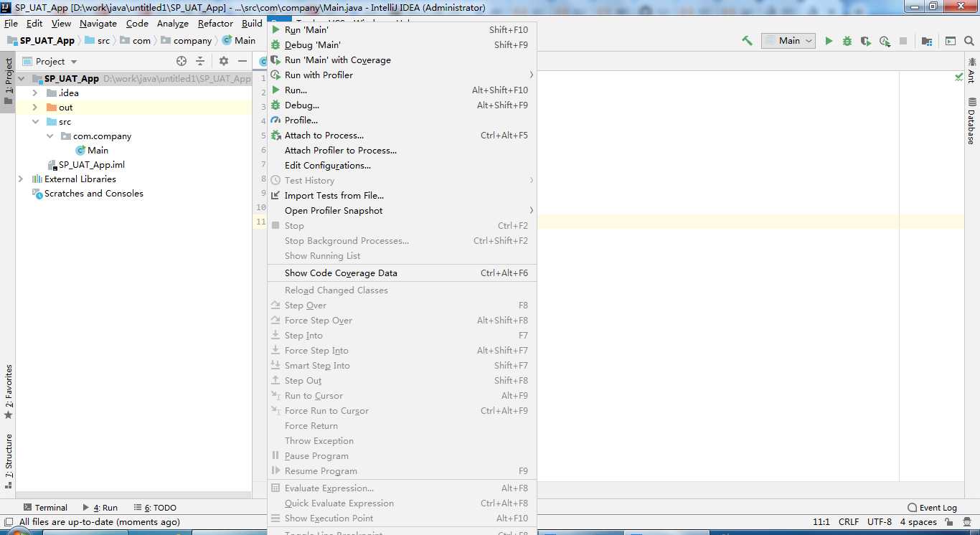Screen dimensions: 980x535
Task: Expand the out folder arrow
Action: pyautogui.click(x=35, y=107)
